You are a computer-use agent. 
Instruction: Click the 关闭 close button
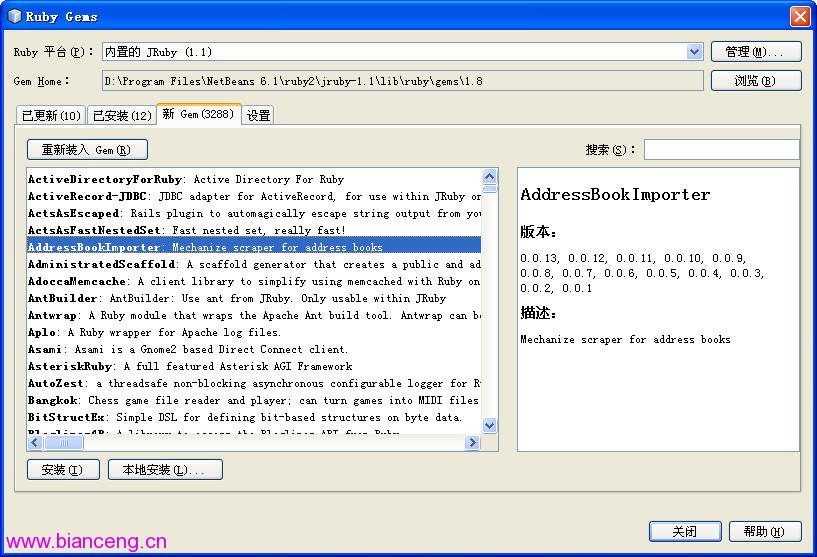(x=685, y=531)
